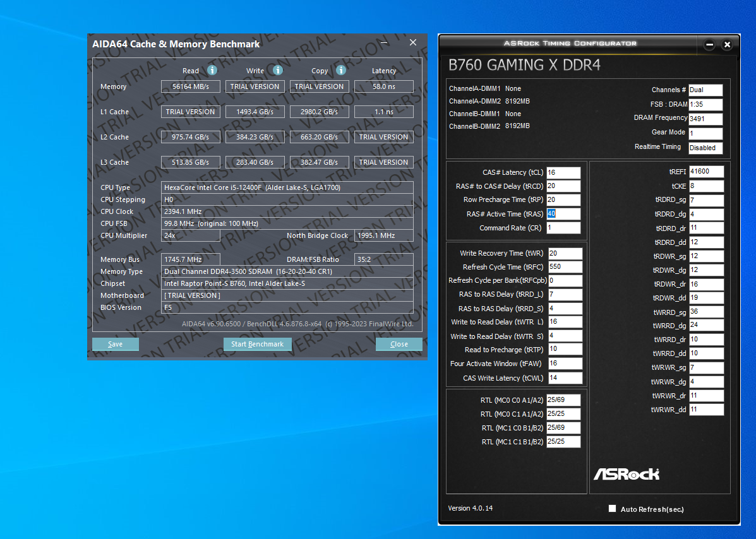The image size is (756, 539).
Task: Select the tRDWR_dd field showing 19
Action: pos(706,298)
